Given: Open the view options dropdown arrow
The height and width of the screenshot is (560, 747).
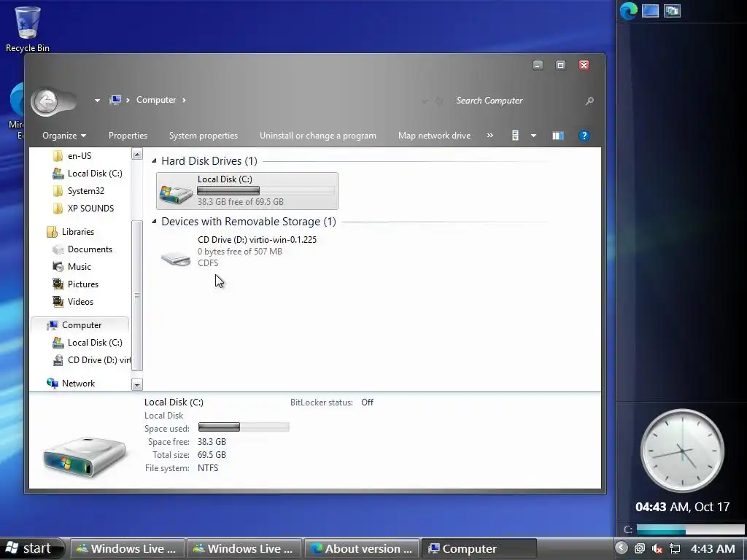Looking at the screenshot, I should (533, 136).
